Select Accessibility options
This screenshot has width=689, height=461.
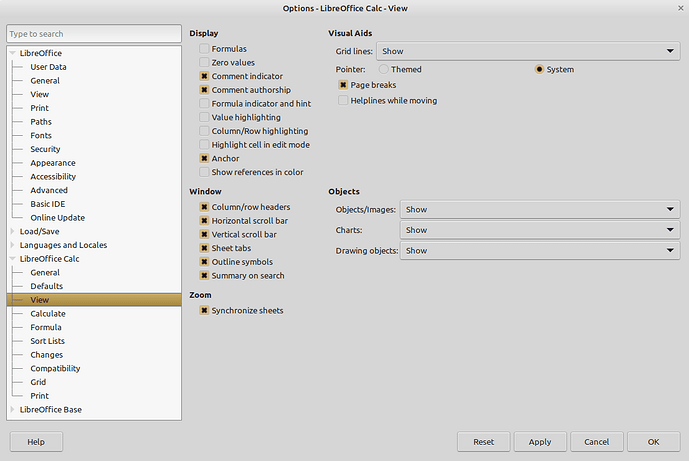53,176
